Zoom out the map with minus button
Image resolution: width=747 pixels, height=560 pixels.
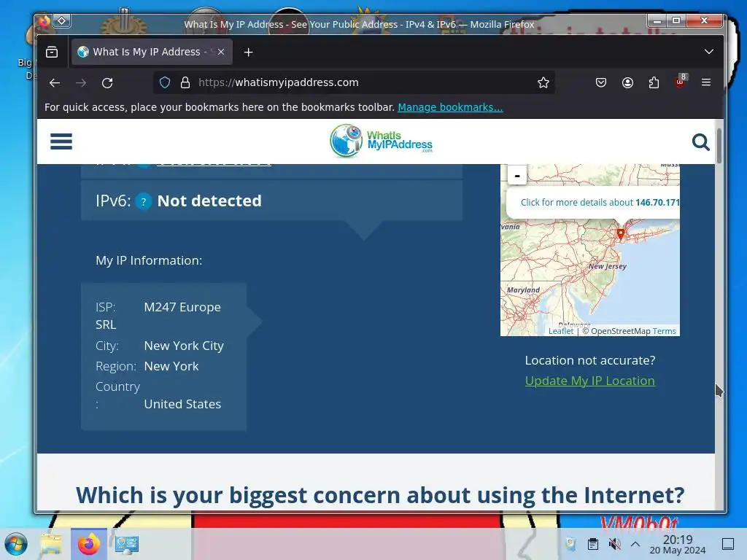click(517, 176)
